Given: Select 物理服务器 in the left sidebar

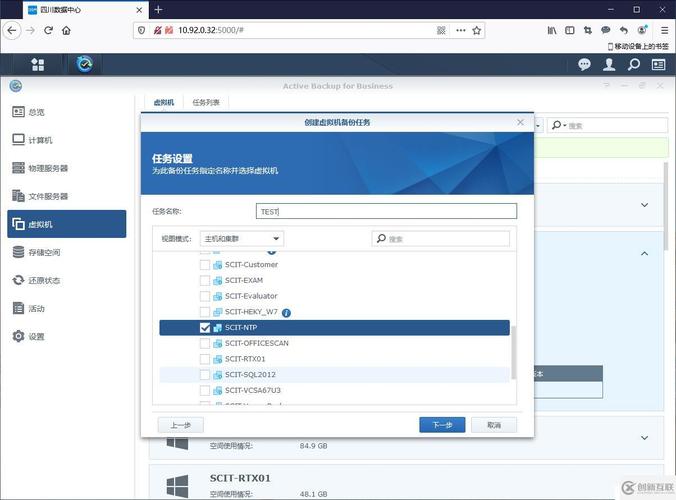Looking at the screenshot, I should 40,168.
